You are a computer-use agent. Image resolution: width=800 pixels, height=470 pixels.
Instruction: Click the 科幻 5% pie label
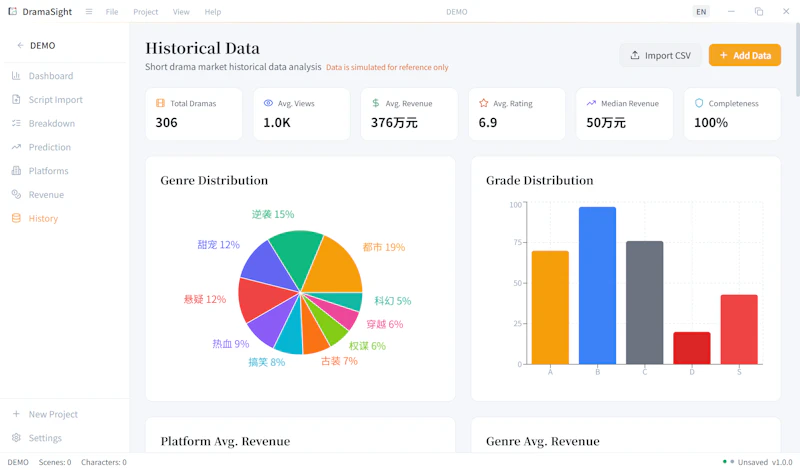[393, 301]
